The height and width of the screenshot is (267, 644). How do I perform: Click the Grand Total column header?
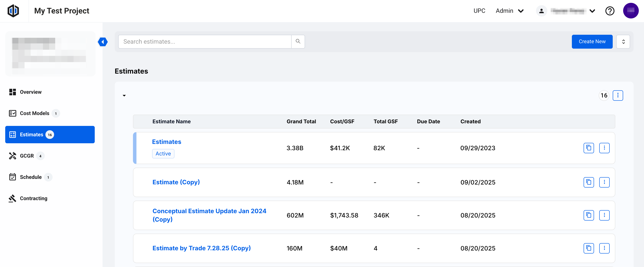point(301,122)
